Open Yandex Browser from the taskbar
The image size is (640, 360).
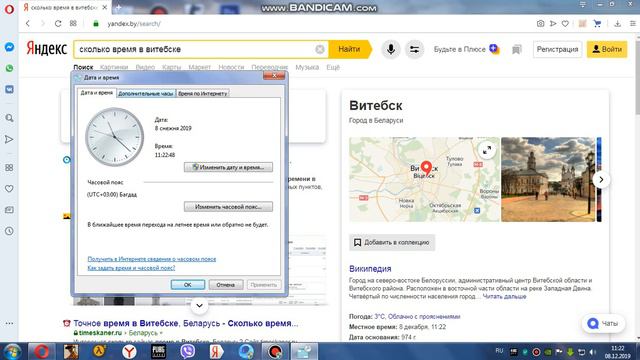(129, 351)
